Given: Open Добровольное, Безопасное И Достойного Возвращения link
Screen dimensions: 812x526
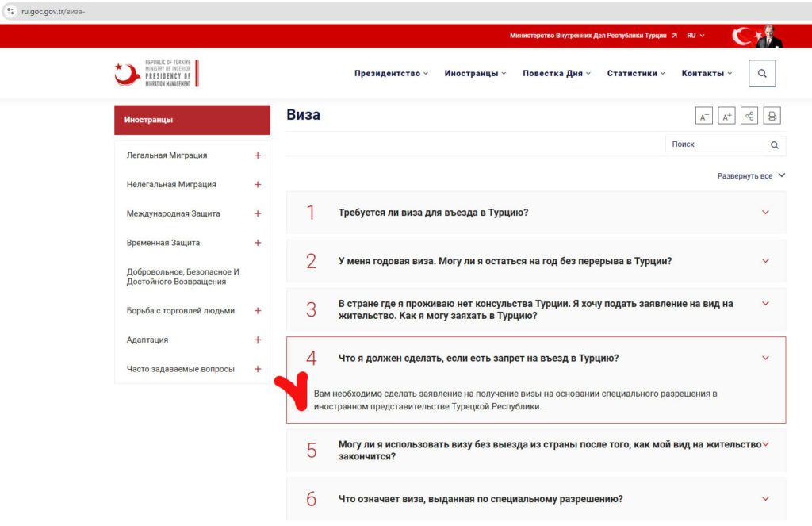Looking at the screenshot, I should (183, 276).
